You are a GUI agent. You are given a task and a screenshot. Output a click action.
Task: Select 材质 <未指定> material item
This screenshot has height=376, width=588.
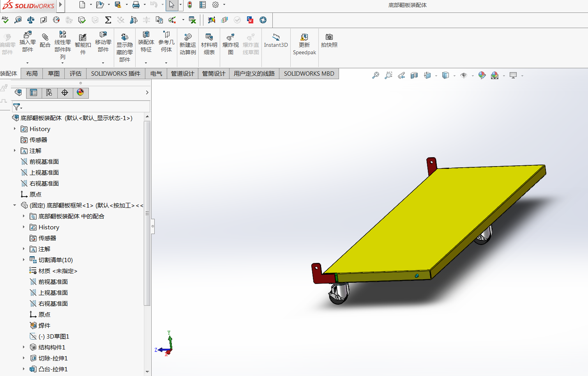tap(58, 271)
